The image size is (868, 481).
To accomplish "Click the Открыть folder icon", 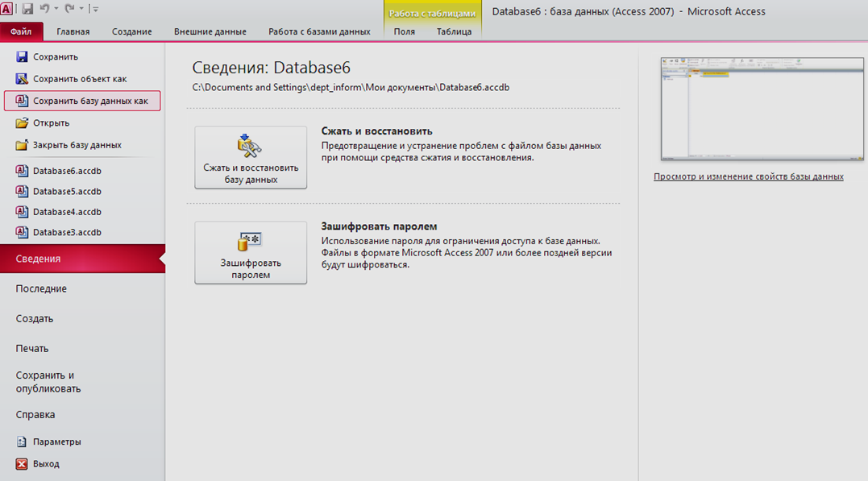I will pos(22,123).
